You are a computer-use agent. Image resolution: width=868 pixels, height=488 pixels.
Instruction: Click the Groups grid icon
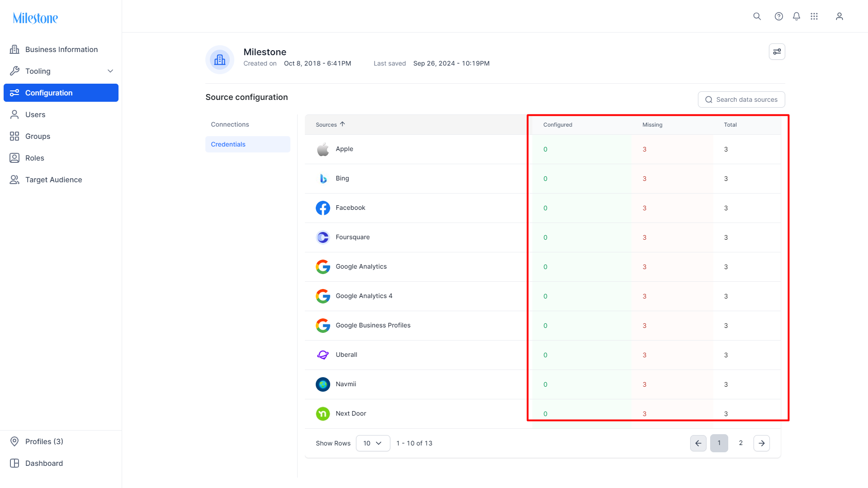coord(14,136)
